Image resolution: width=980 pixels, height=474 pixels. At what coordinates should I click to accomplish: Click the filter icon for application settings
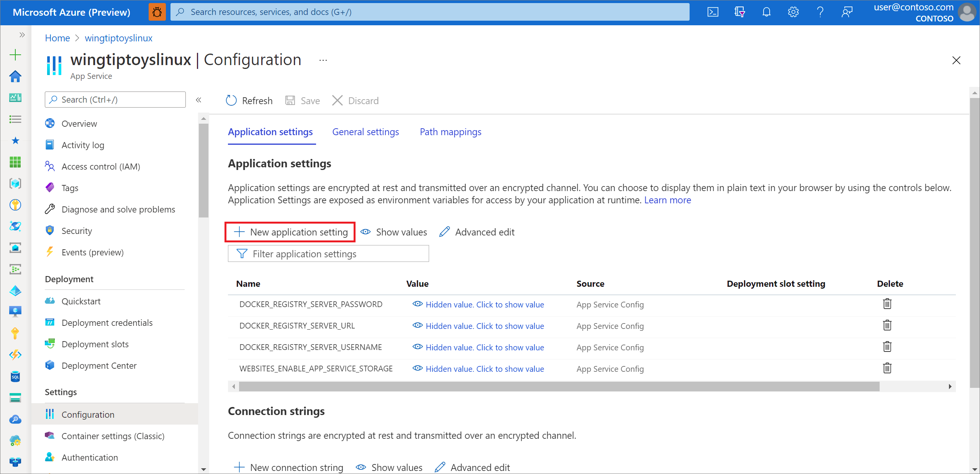(241, 253)
